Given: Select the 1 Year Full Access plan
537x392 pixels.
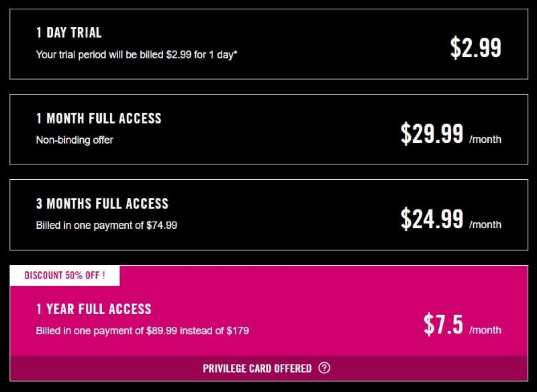Looking at the screenshot, I should (269, 311).
